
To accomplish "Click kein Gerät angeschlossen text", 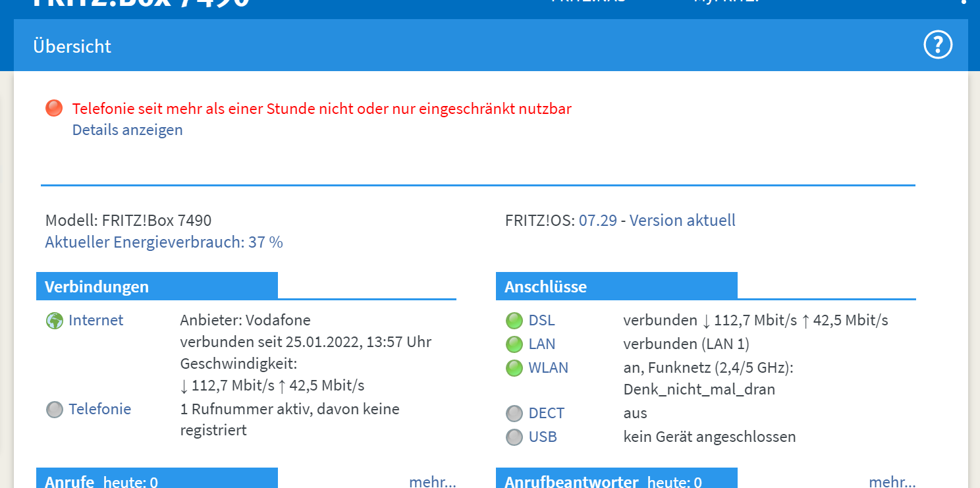I will coord(709,437).
